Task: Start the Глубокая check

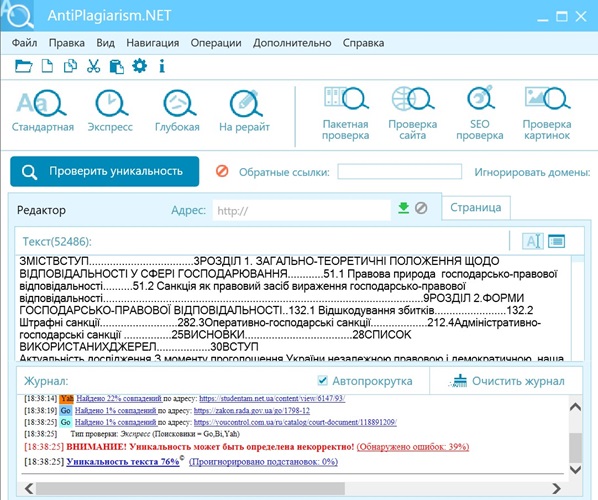Action: pyautogui.click(x=177, y=111)
